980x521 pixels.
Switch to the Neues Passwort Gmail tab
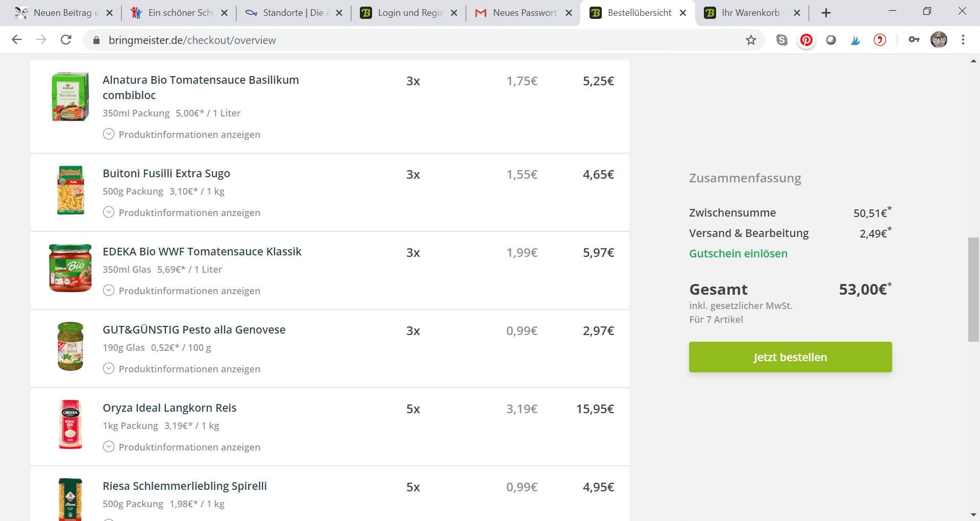(523, 13)
